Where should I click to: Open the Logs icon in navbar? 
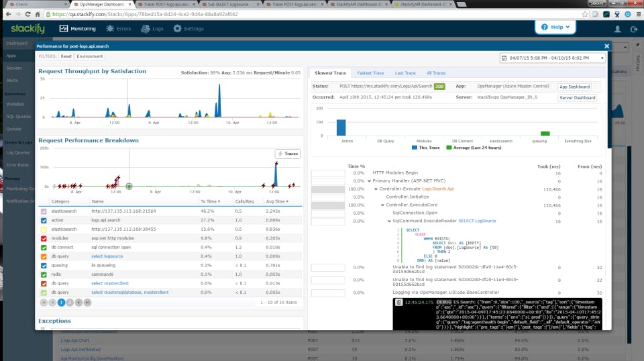146,28
